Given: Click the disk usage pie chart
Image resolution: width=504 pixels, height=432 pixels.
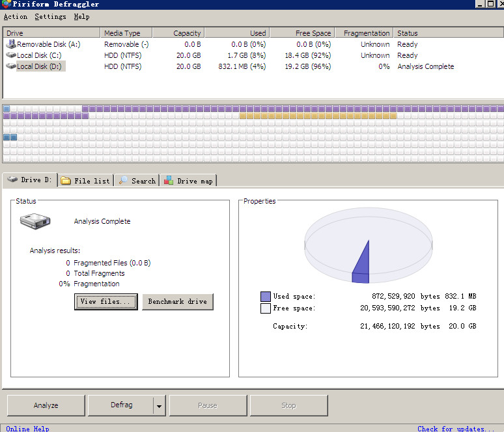Looking at the screenshot, I should click(369, 245).
